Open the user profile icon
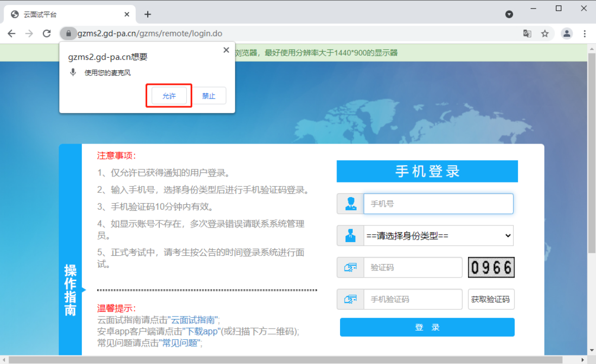The height and width of the screenshot is (364, 596). (566, 33)
